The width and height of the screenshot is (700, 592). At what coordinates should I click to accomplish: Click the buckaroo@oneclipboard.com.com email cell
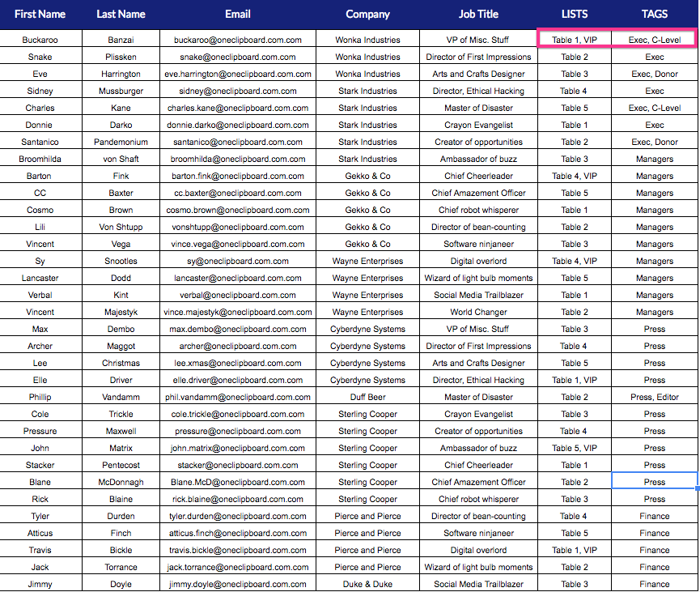click(x=238, y=40)
